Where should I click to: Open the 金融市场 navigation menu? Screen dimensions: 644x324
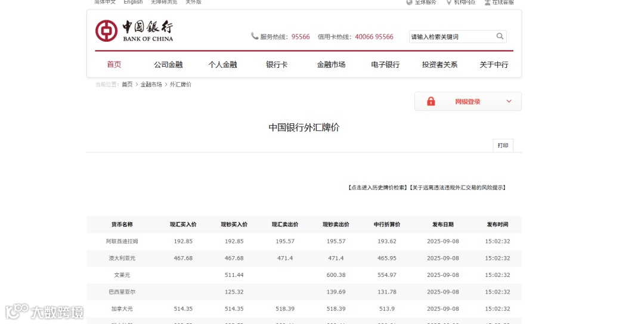[x=331, y=64]
